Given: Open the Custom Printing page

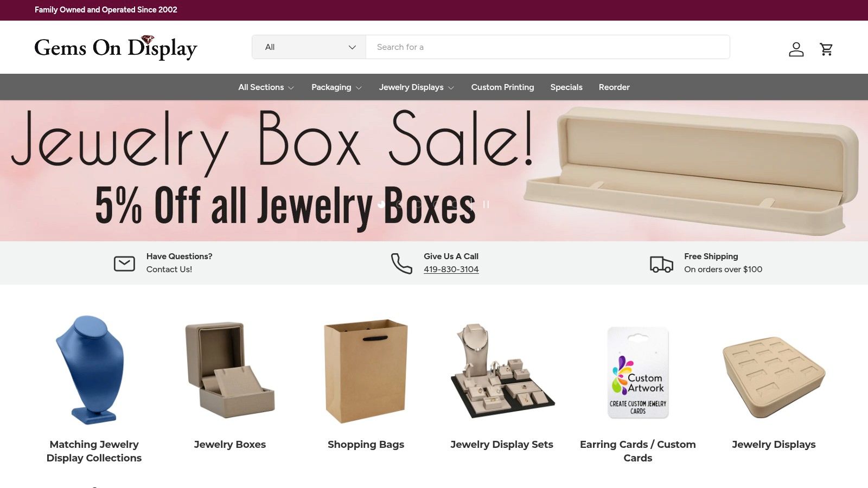Looking at the screenshot, I should tap(502, 87).
